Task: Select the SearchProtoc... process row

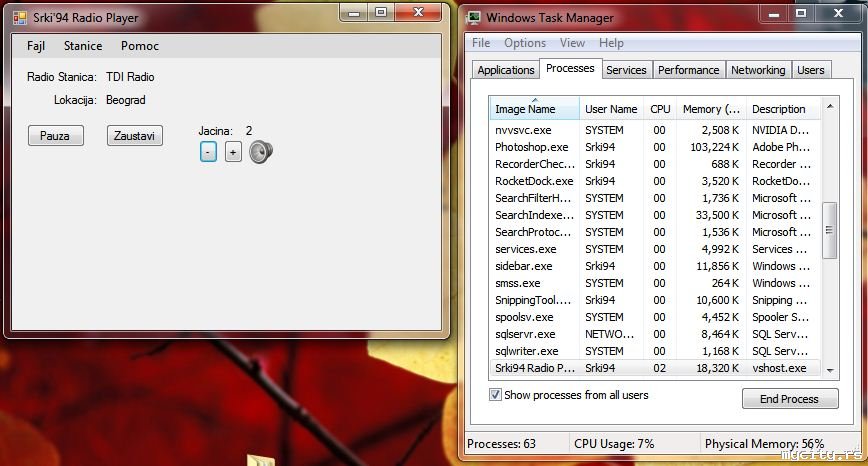Action: 655,232
